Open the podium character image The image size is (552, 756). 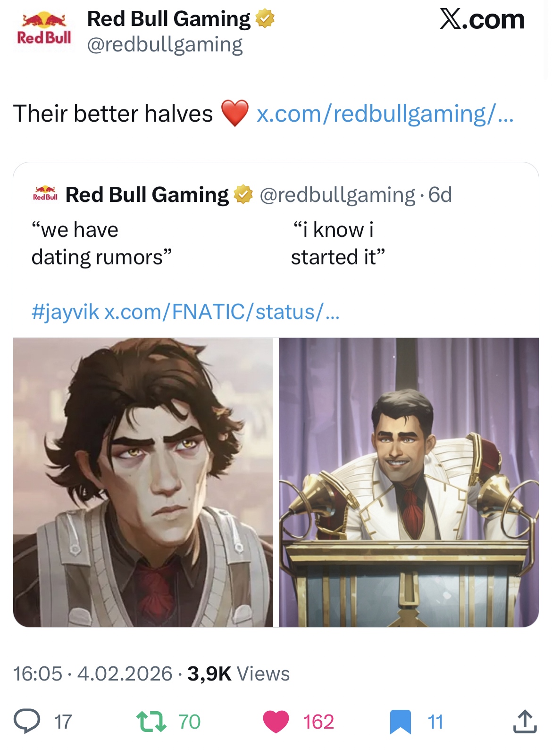coord(409,482)
